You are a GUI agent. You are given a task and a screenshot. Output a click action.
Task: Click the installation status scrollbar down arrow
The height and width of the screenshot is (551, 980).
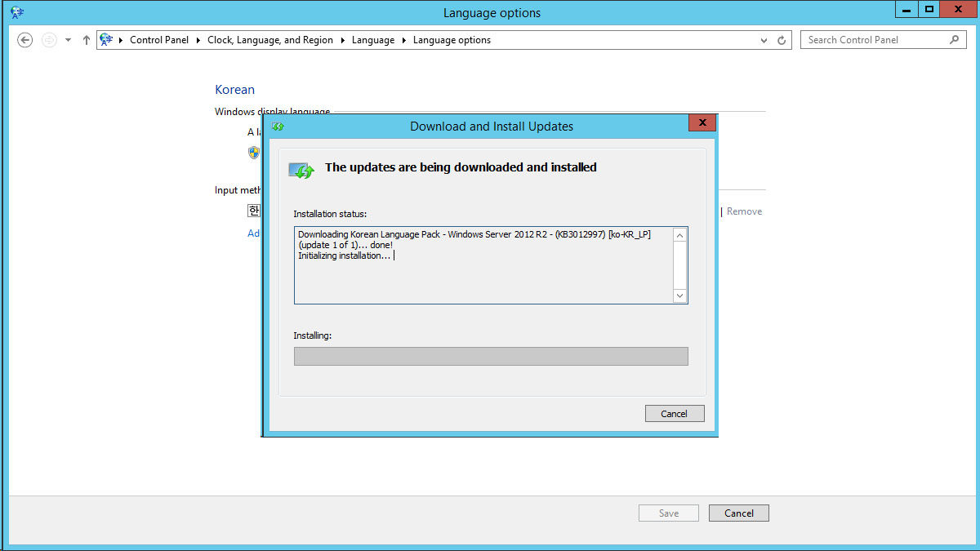679,295
